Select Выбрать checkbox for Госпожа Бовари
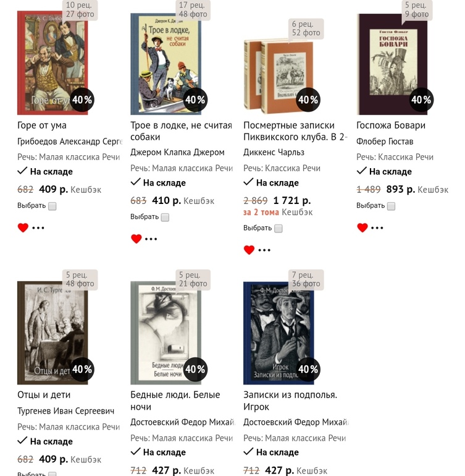This screenshot has width=465, height=476. [x=392, y=206]
